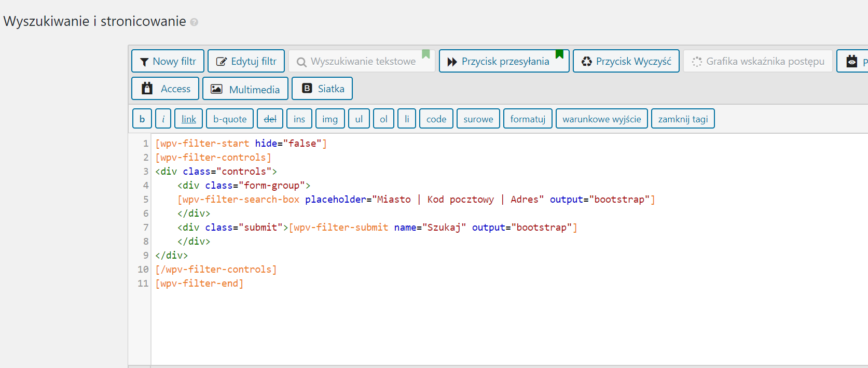Click the zamknij tagi button

pos(683,119)
